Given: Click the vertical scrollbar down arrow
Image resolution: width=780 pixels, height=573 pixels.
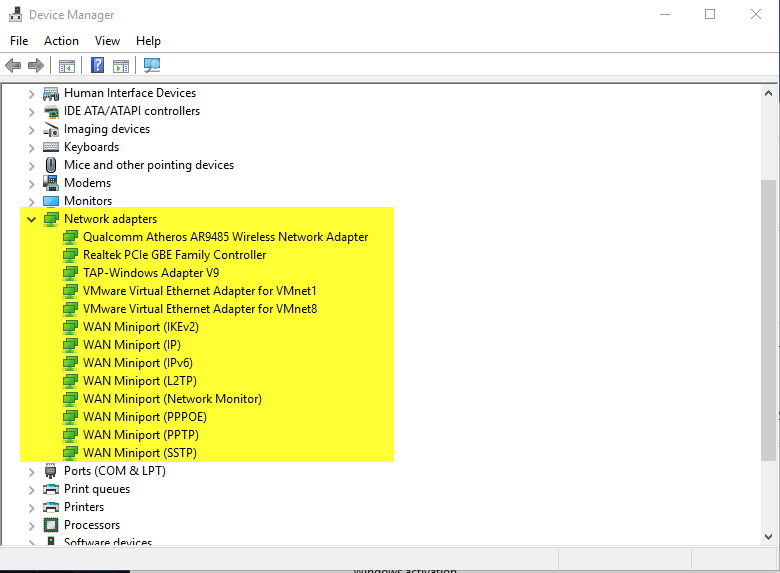Looking at the screenshot, I should click(x=768, y=537).
